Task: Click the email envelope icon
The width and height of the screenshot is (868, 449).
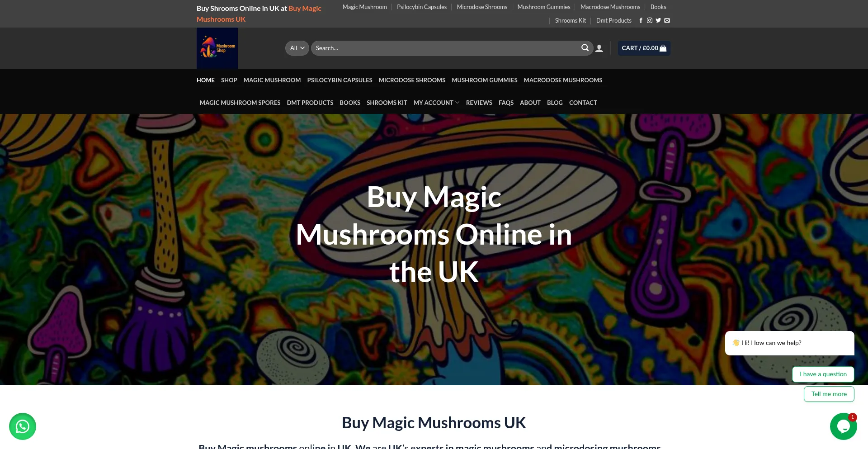Action: point(667,20)
